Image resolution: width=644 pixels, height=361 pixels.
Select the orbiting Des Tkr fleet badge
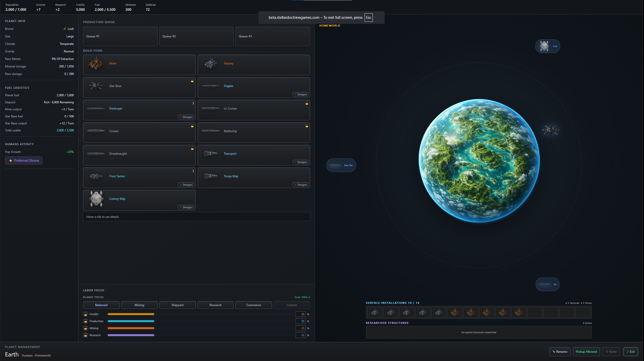341,165
